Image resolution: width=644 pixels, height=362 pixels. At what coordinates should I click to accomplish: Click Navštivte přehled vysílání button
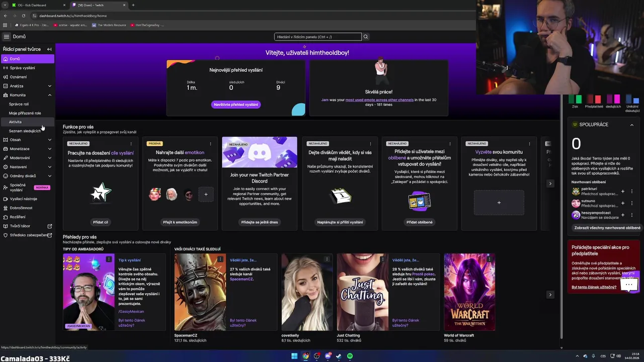click(236, 105)
